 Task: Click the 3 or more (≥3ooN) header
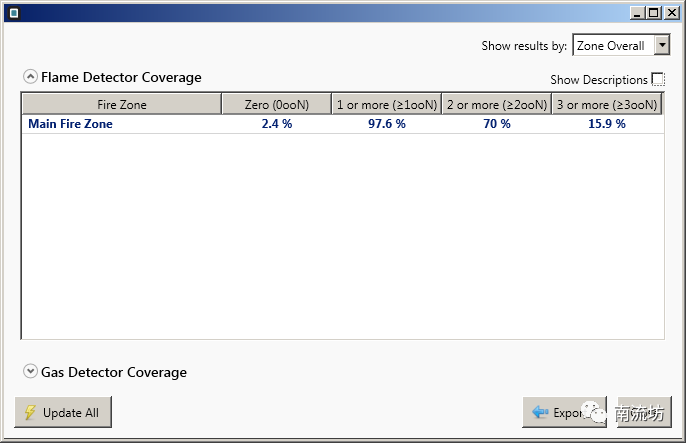pyautogui.click(x=607, y=105)
